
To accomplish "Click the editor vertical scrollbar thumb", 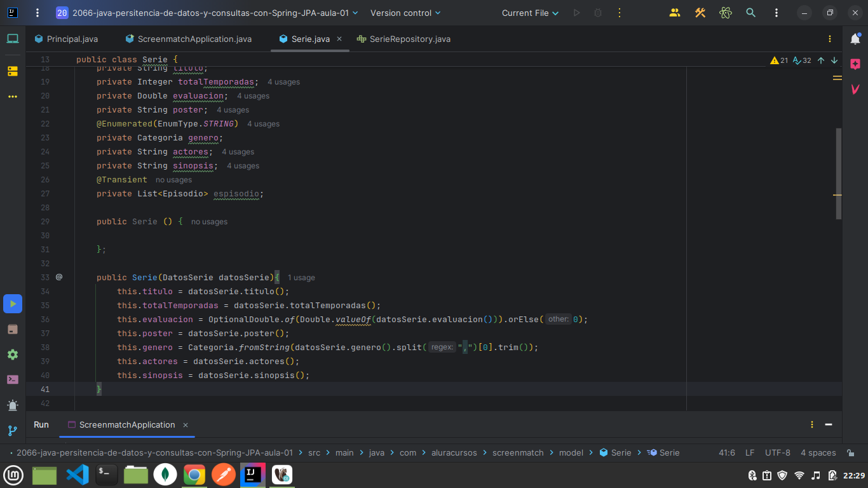I will 839,173.
